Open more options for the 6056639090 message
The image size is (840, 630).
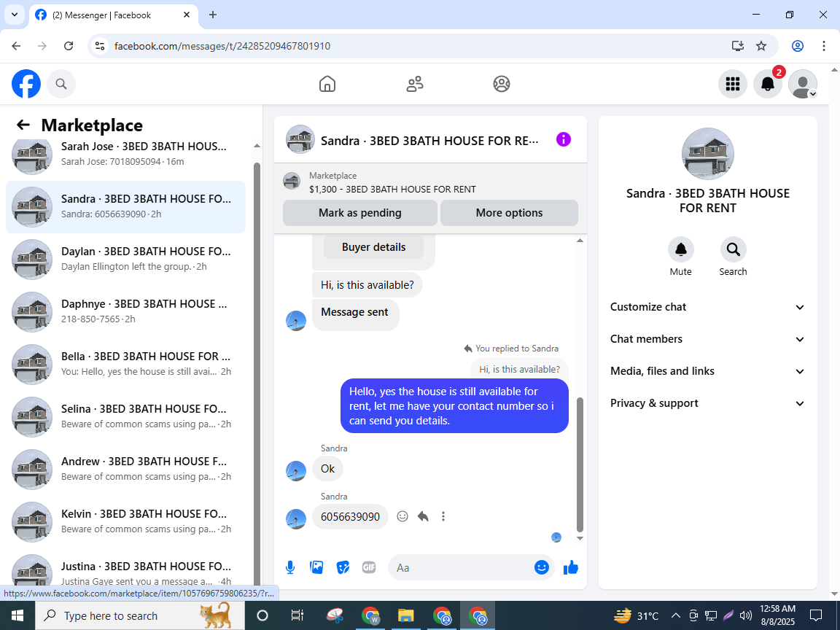coord(443,516)
